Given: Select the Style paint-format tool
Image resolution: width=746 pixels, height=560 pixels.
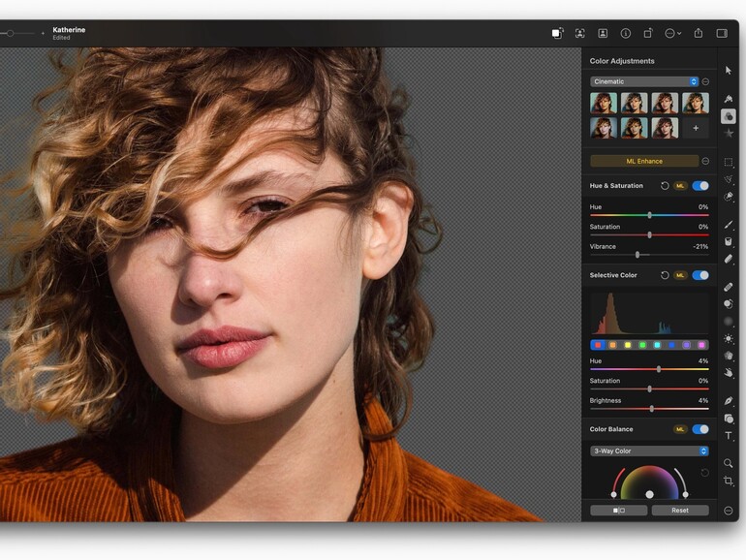Looking at the screenshot, I should pyautogui.click(x=728, y=99).
